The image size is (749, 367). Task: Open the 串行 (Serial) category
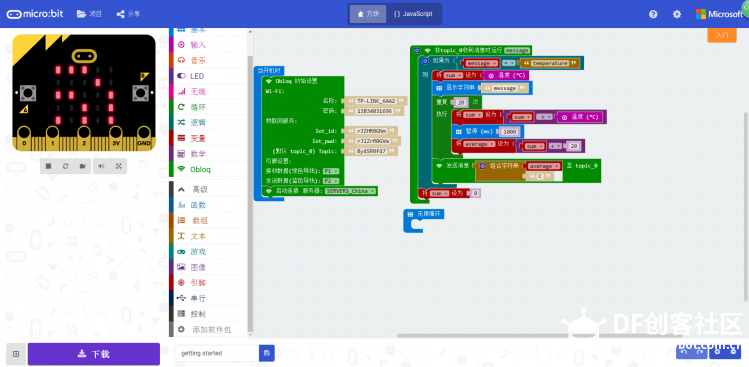coord(208,298)
